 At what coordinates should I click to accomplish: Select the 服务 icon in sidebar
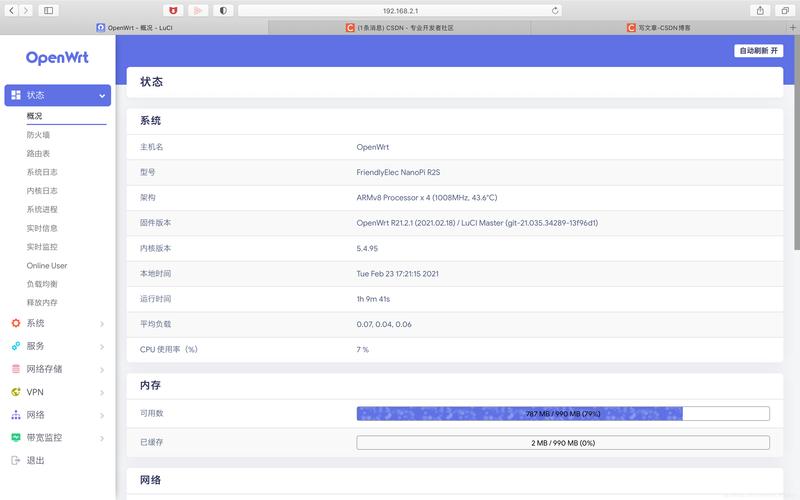(16, 346)
